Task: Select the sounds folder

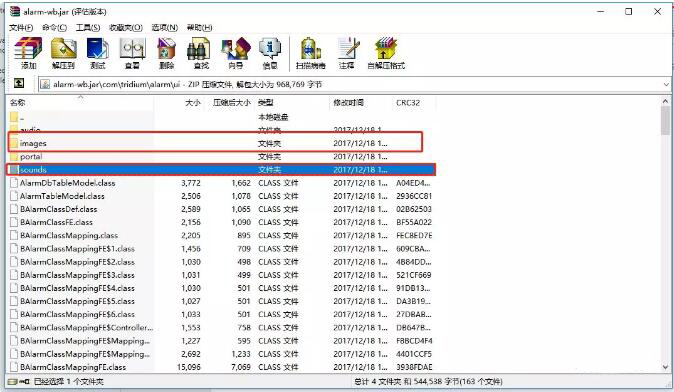Action: 221,170
